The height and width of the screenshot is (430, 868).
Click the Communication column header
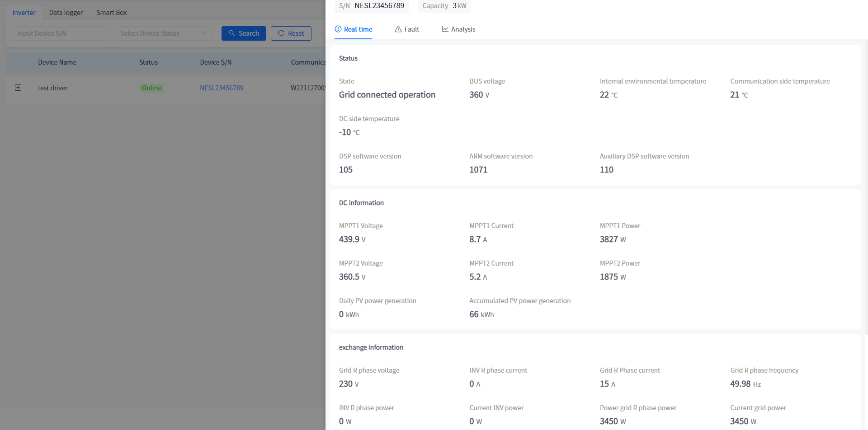(308, 62)
